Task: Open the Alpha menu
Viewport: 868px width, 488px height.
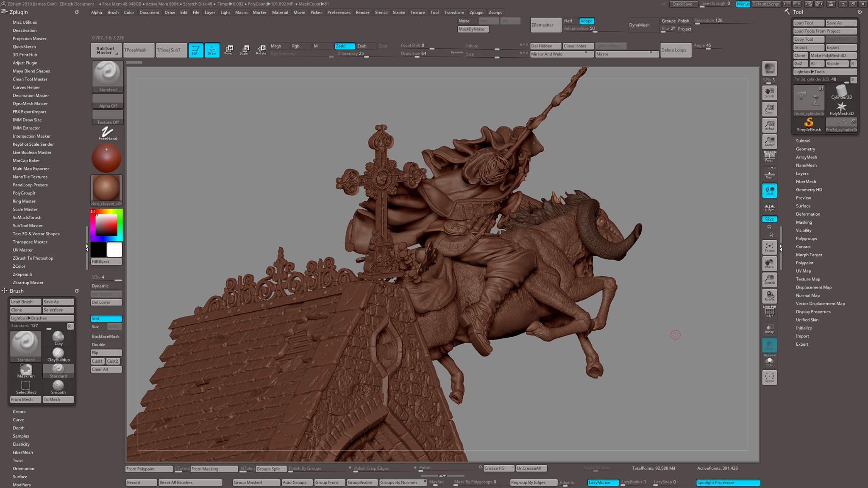Action: click(96, 12)
